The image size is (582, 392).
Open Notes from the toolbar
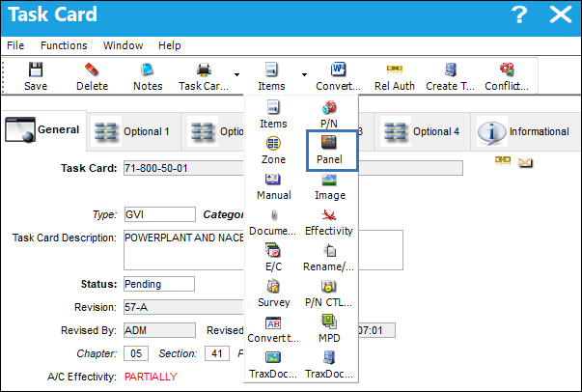[148, 76]
